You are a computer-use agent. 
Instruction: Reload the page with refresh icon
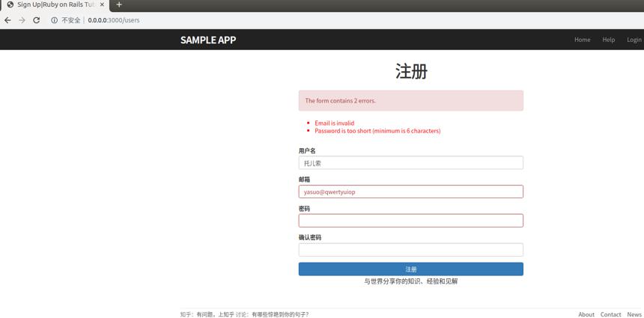(36, 20)
